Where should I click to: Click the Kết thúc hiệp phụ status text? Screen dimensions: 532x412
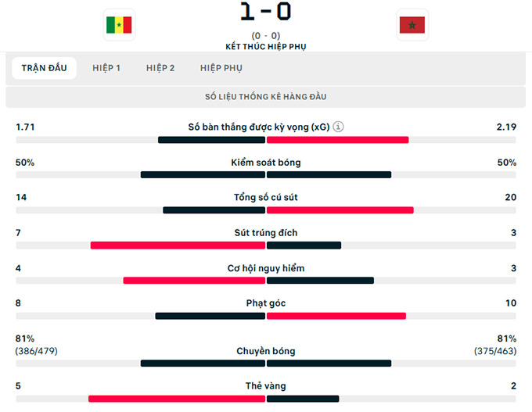coord(266,47)
